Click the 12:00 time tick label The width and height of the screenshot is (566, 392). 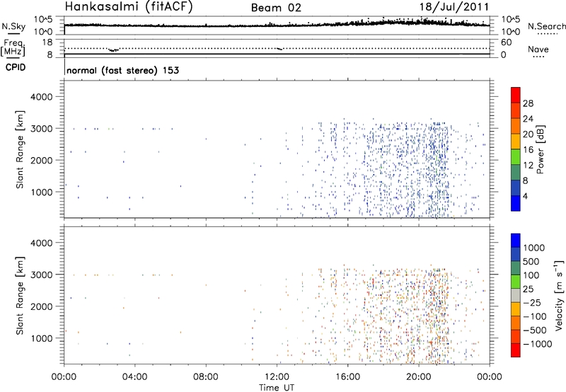(277, 377)
